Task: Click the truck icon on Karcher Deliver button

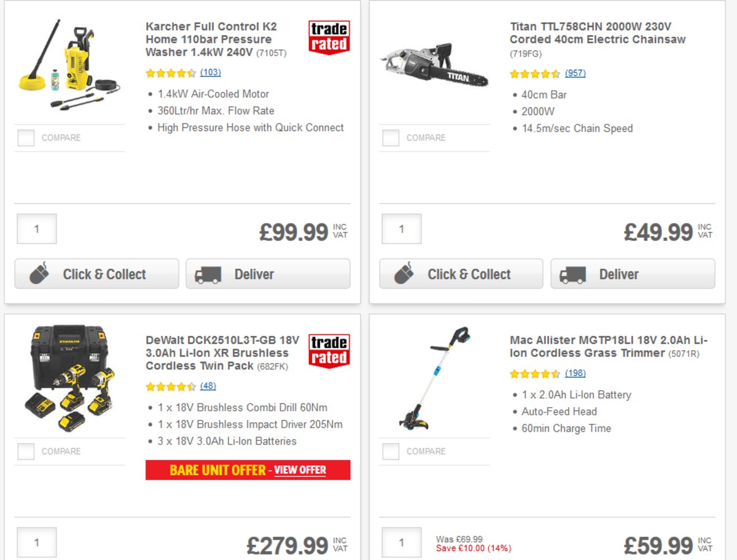Action: [208, 274]
